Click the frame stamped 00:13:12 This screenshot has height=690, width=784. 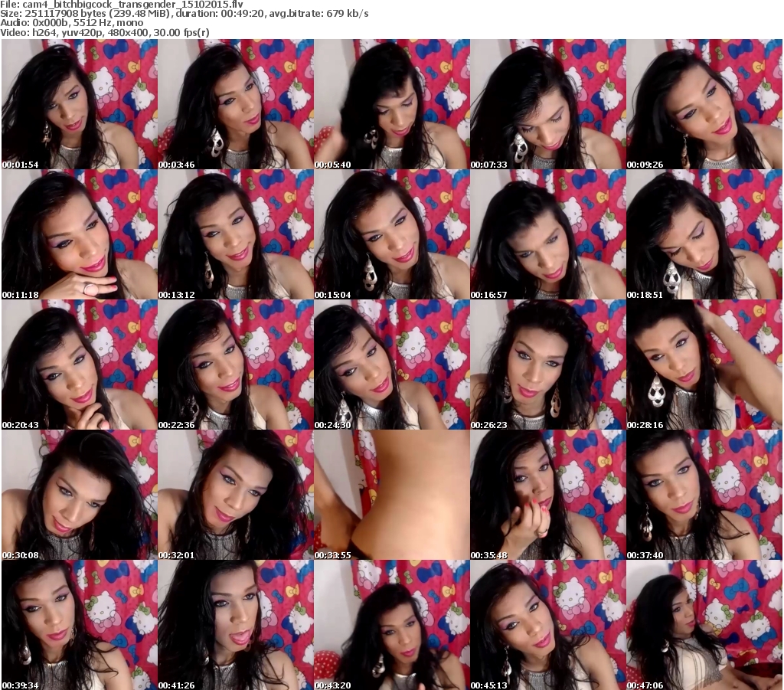coord(236,234)
